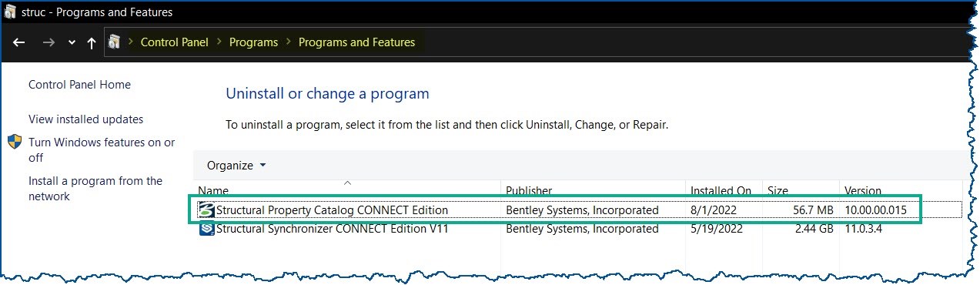Open Turn Windows features on or off
This screenshot has width=980, height=285.
(102, 150)
